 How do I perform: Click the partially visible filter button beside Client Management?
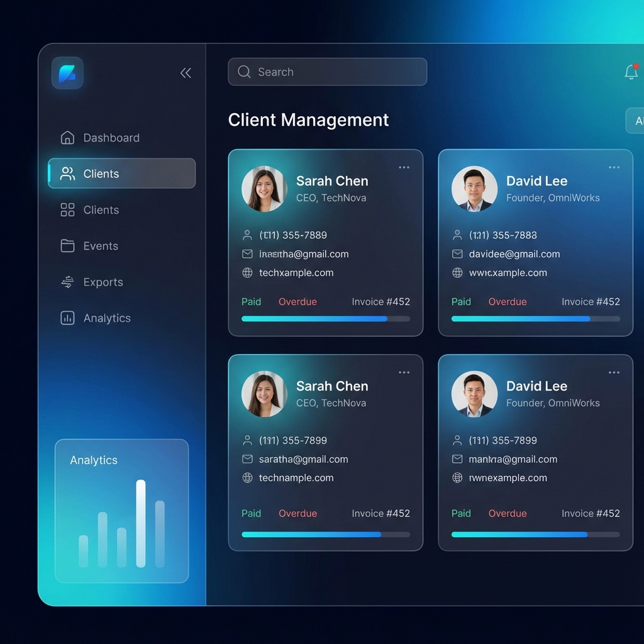click(635, 121)
